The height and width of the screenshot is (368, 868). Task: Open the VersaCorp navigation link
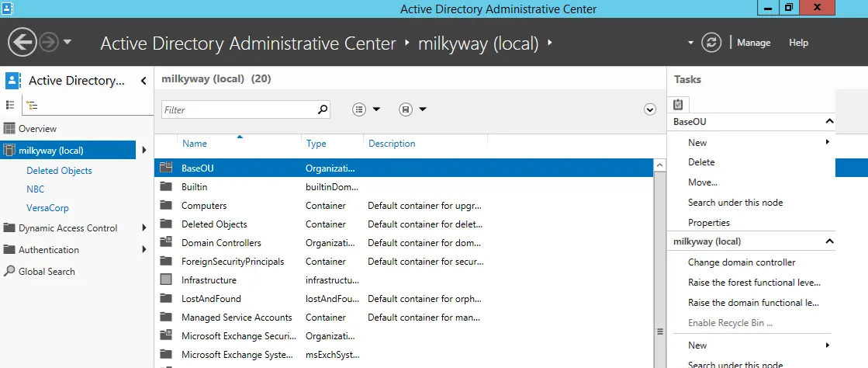coord(47,208)
